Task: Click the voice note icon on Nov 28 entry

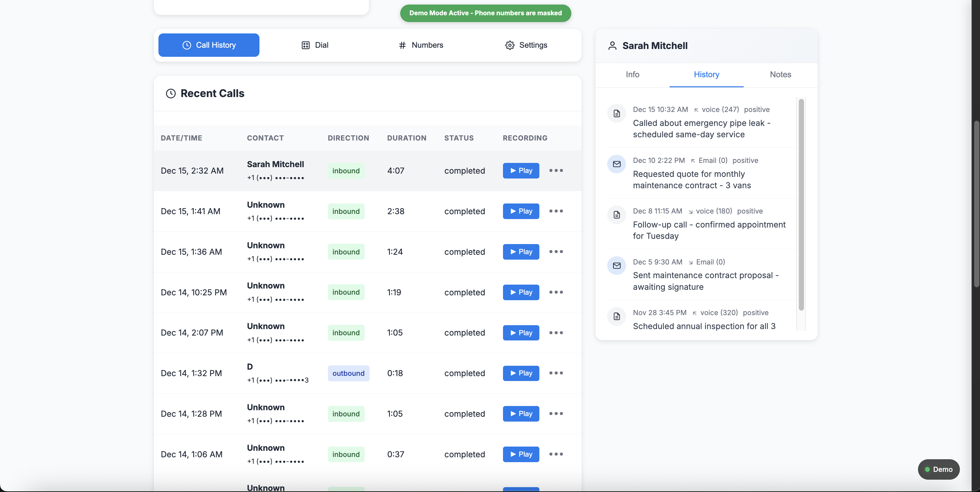Action: [616, 316]
